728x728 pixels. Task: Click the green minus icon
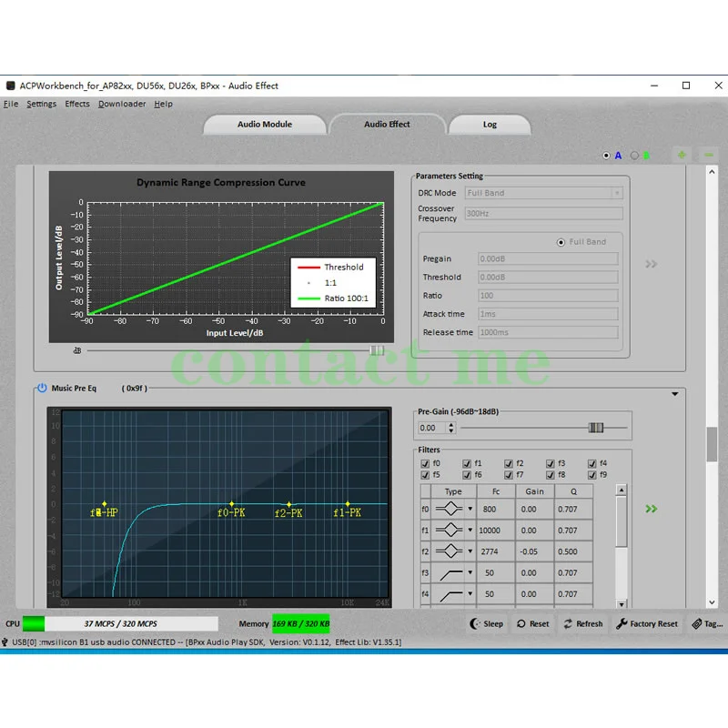pos(708,155)
